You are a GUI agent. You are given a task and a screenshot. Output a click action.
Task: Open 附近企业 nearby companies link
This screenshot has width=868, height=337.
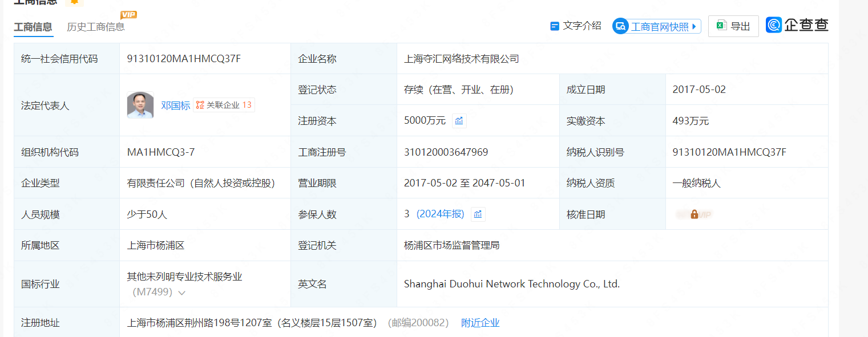click(481, 323)
